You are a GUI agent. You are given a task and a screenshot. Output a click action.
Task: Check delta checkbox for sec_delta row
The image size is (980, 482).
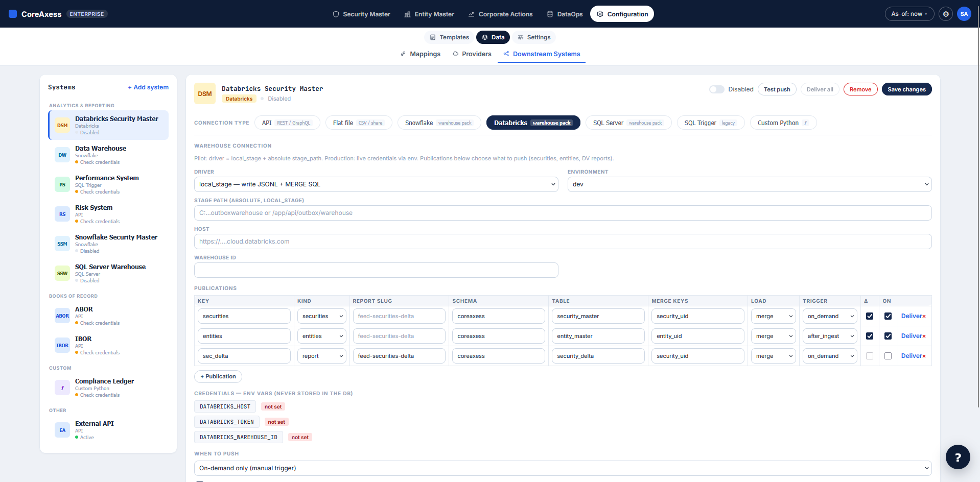[870, 356]
